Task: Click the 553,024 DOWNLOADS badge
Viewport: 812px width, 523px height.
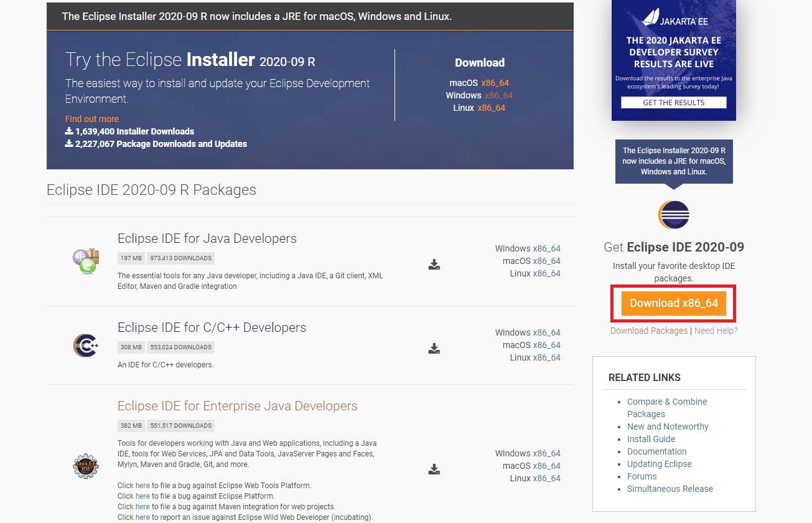Action: pyautogui.click(x=181, y=347)
